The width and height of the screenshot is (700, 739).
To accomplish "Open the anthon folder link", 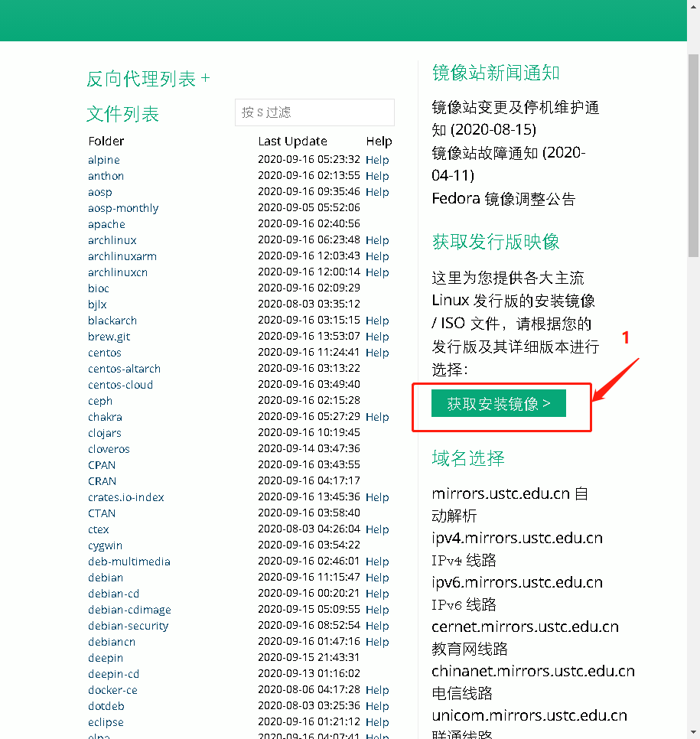I will pos(106,176).
